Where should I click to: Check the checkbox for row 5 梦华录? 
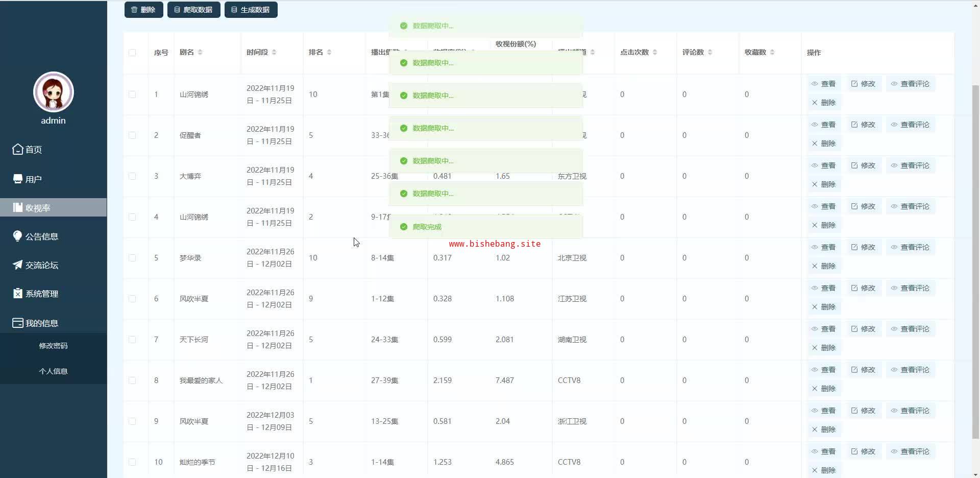[133, 258]
